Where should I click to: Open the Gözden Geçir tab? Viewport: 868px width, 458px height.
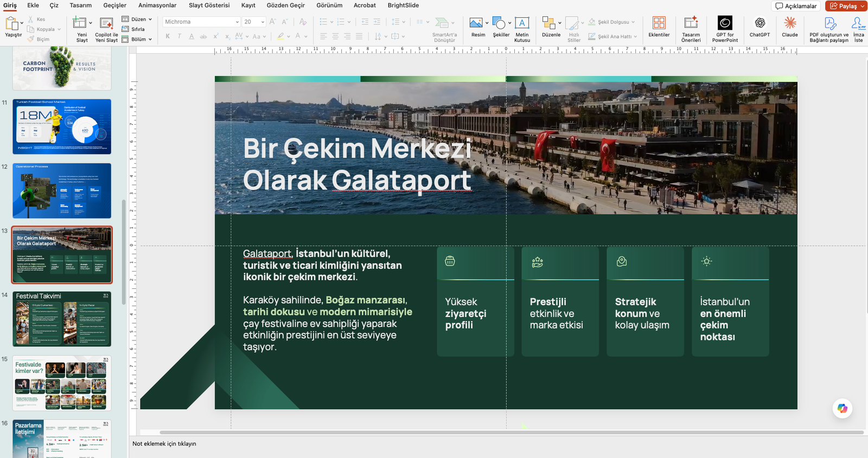286,5
